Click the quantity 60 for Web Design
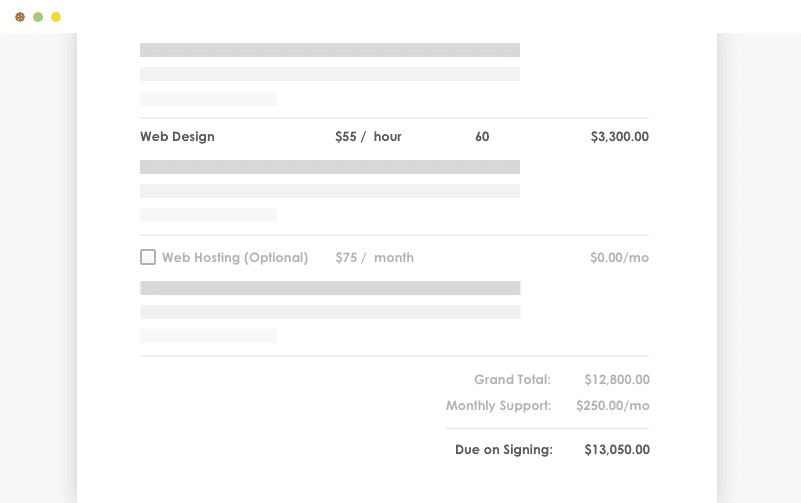 (x=482, y=136)
